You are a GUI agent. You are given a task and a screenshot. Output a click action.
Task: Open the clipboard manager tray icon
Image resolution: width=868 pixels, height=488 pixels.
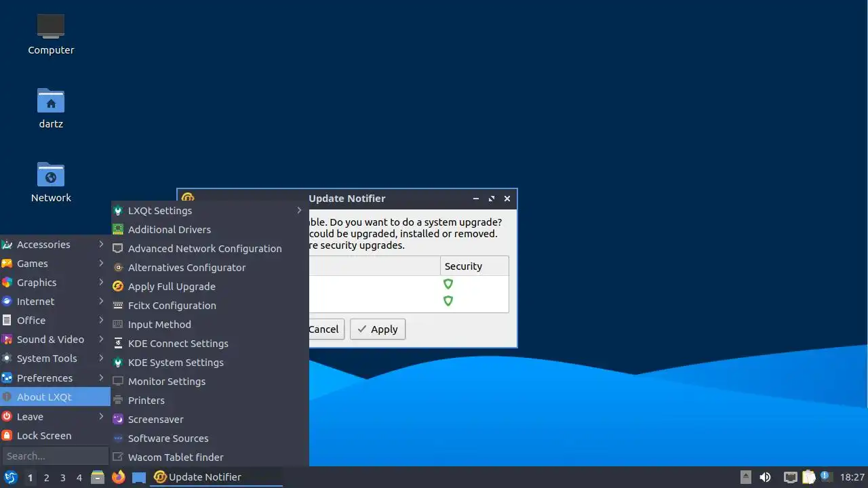[808, 477]
